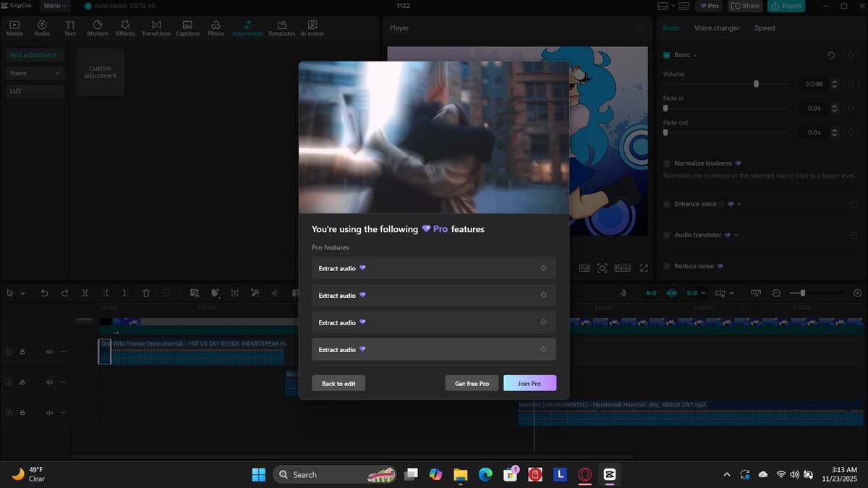Screen dimensions: 868x488
Task: Click the timeline zoom slider handle
Action: point(802,293)
